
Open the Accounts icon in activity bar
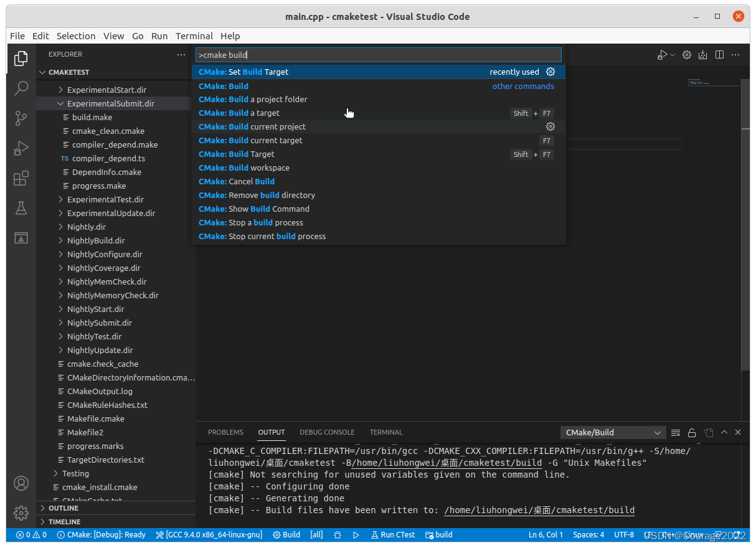pos(21,483)
